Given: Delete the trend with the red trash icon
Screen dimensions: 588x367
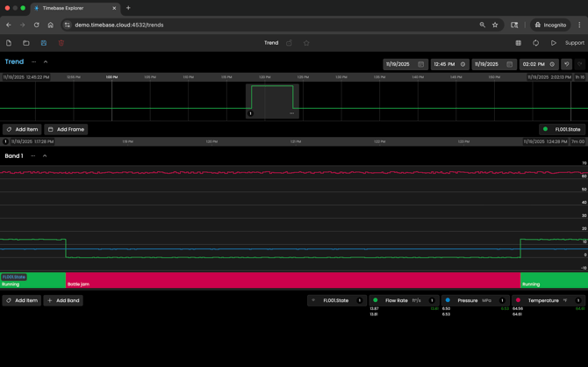Looking at the screenshot, I should (x=61, y=43).
